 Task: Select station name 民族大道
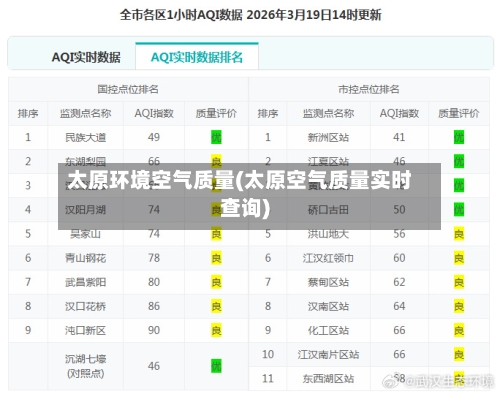[85, 137]
